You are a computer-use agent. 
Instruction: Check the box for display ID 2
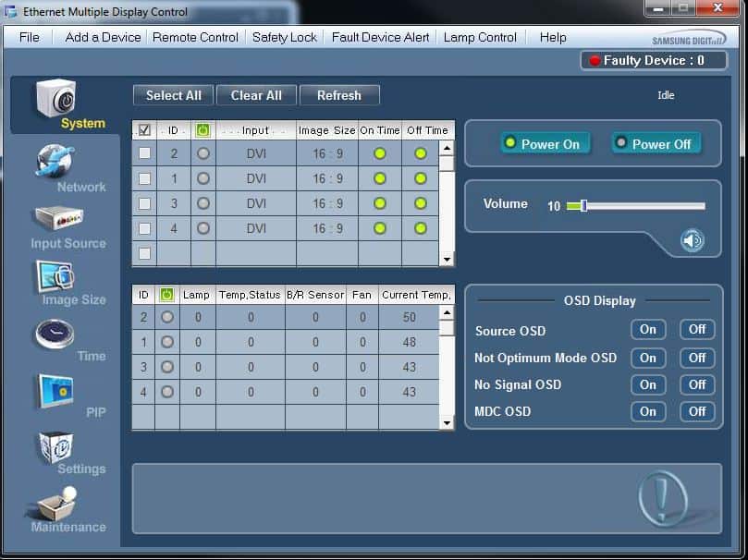144,153
